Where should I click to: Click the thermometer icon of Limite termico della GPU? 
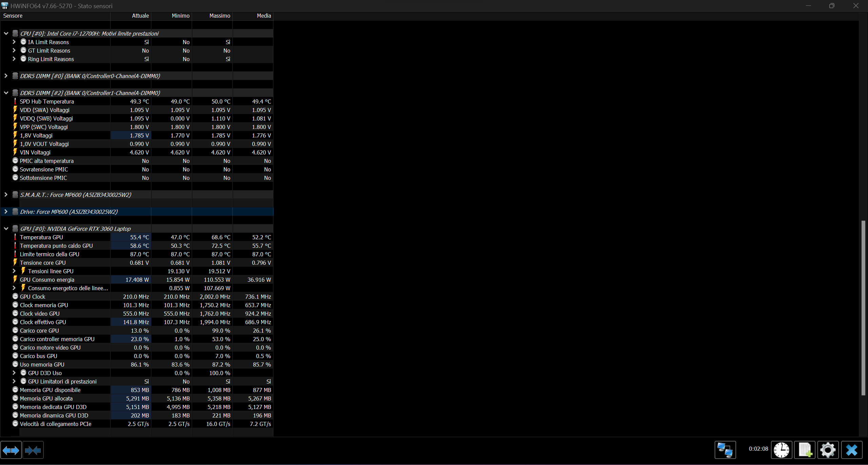click(x=15, y=254)
